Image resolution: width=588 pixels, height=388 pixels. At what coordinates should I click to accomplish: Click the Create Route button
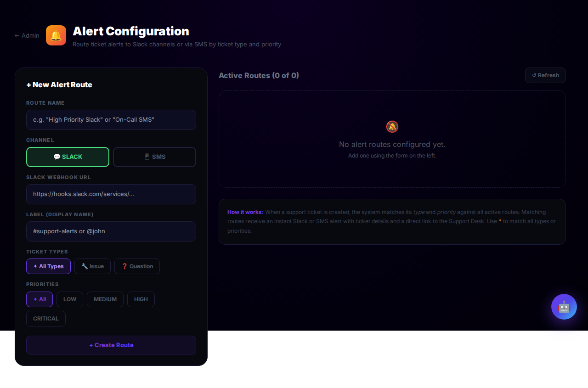111,345
